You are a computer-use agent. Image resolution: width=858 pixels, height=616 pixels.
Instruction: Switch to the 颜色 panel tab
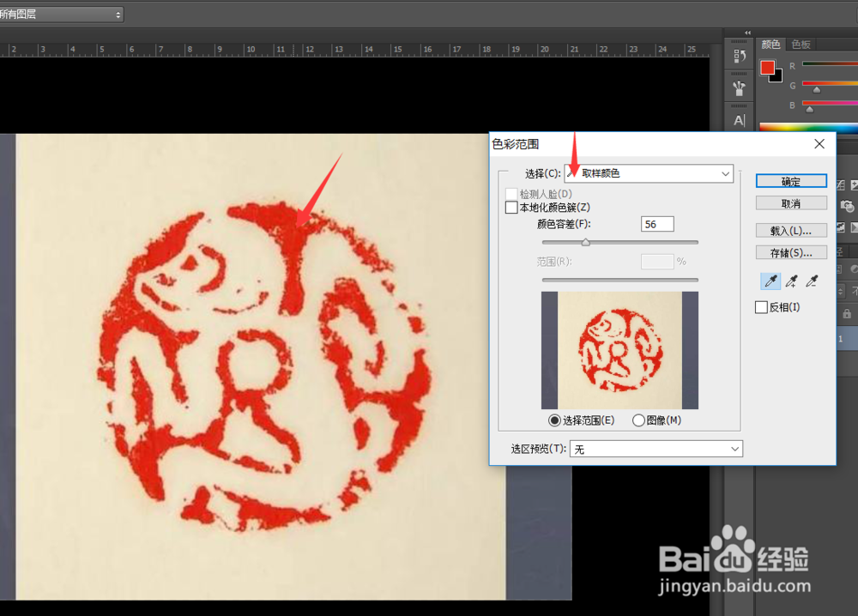point(770,45)
